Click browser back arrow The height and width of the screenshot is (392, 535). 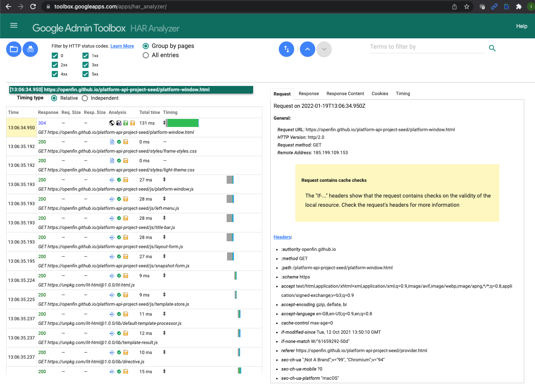tap(8, 7)
